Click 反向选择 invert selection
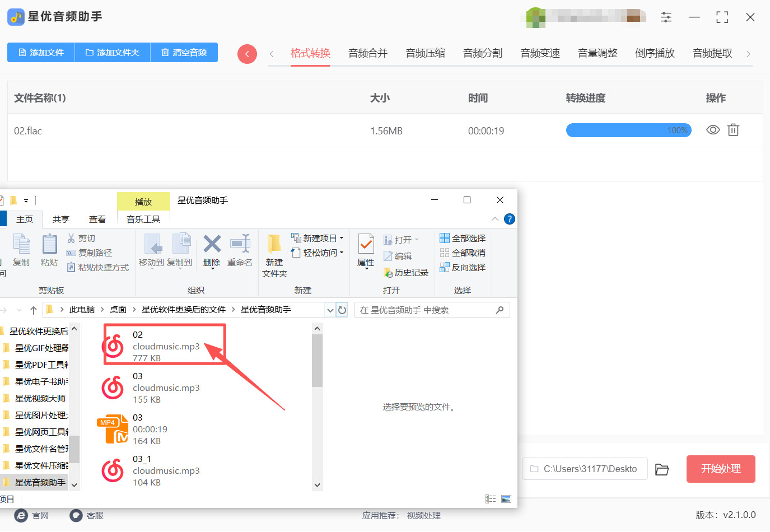The width and height of the screenshot is (770, 532). (x=463, y=267)
